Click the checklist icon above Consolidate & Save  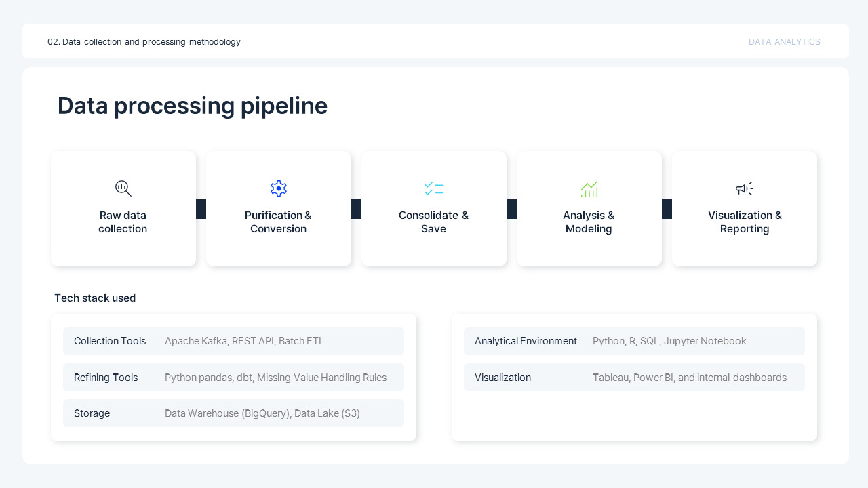point(434,188)
